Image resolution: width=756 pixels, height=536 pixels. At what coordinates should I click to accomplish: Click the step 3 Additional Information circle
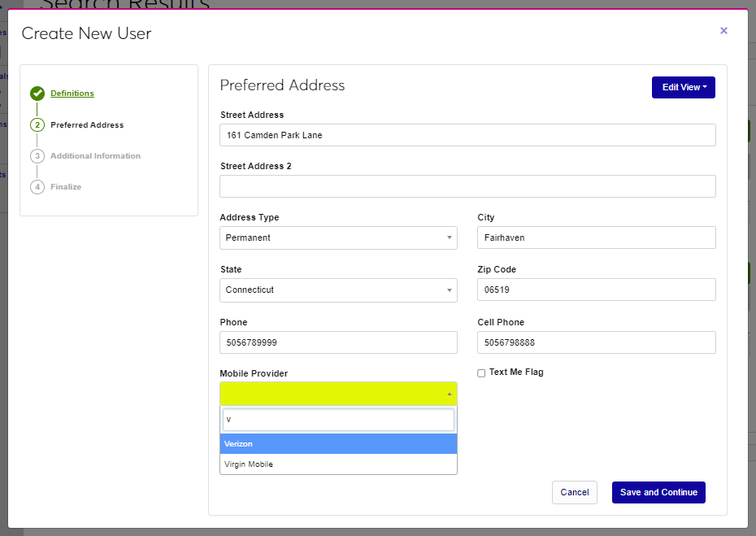37,156
